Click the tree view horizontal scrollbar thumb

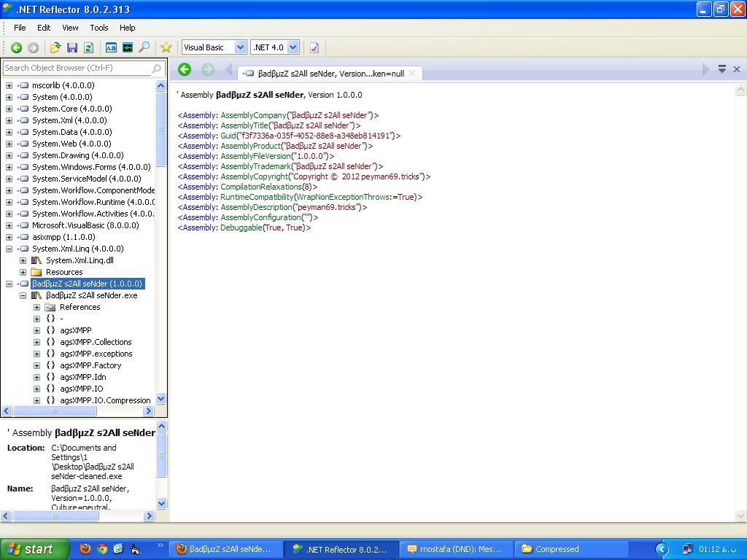click(54, 411)
